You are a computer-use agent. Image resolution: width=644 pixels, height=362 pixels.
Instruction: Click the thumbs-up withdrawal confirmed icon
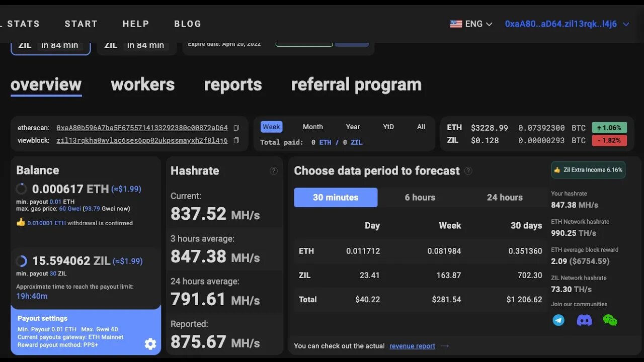point(21,222)
